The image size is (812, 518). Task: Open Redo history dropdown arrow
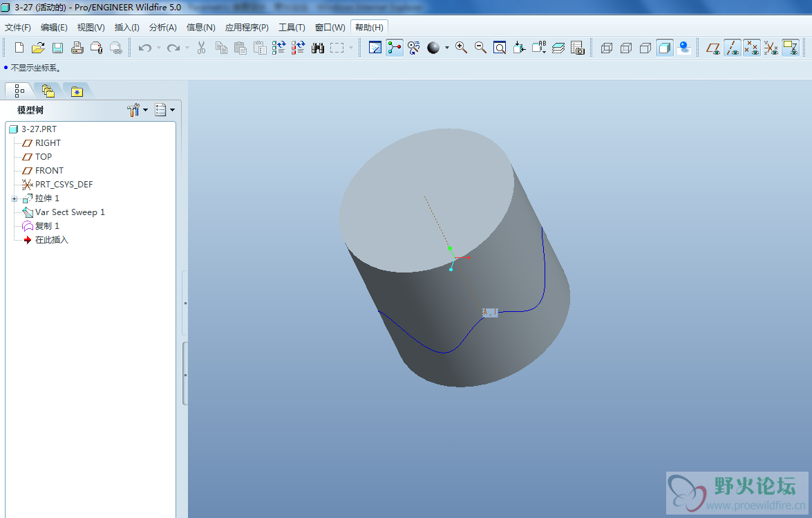(x=187, y=48)
